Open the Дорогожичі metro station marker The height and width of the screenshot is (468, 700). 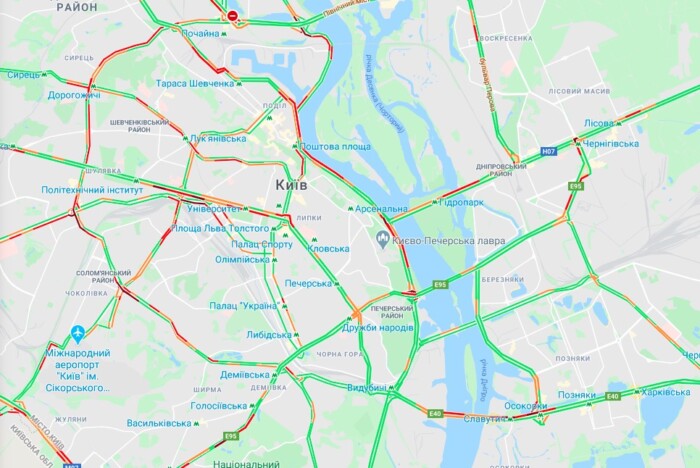(x=93, y=87)
